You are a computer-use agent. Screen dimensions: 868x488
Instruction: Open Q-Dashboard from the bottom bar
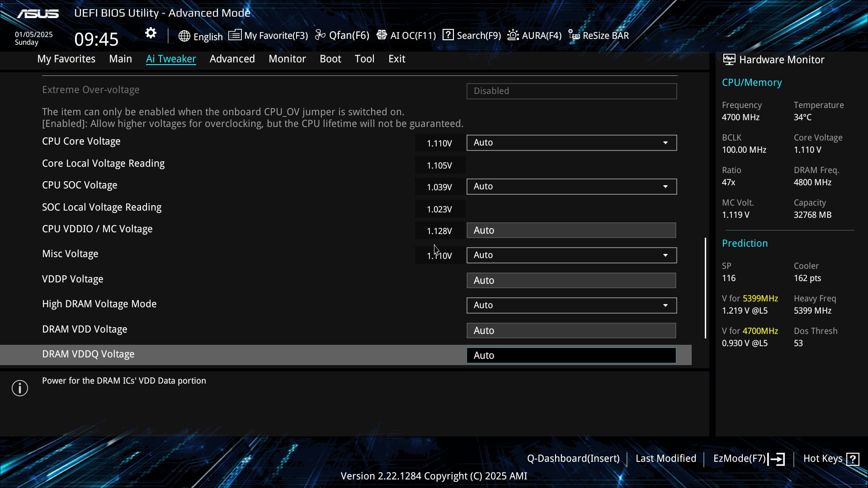click(573, 459)
